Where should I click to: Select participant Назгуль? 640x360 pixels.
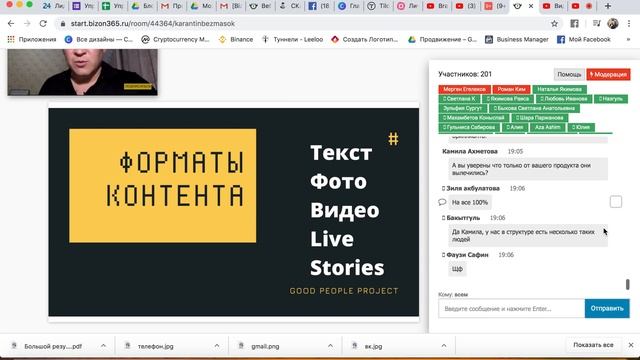(610, 99)
